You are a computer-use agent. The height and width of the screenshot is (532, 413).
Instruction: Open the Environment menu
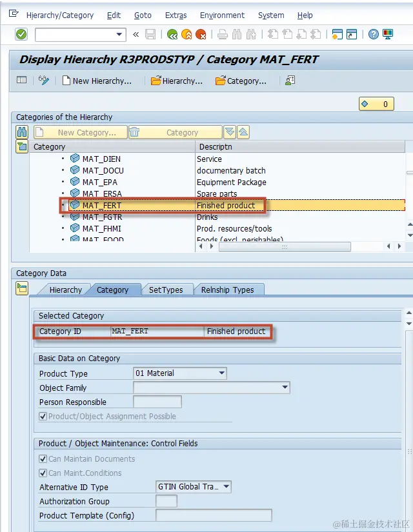pos(222,15)
